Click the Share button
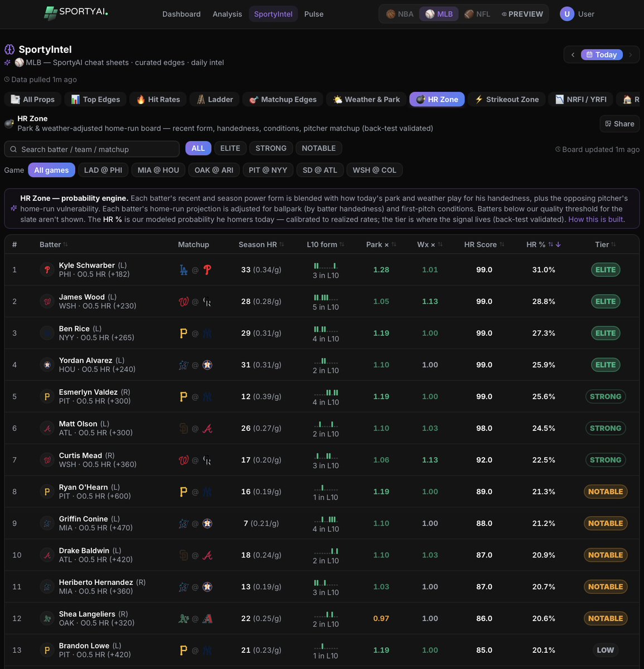Viewport: 644px width, 669px height. [619, 124]
